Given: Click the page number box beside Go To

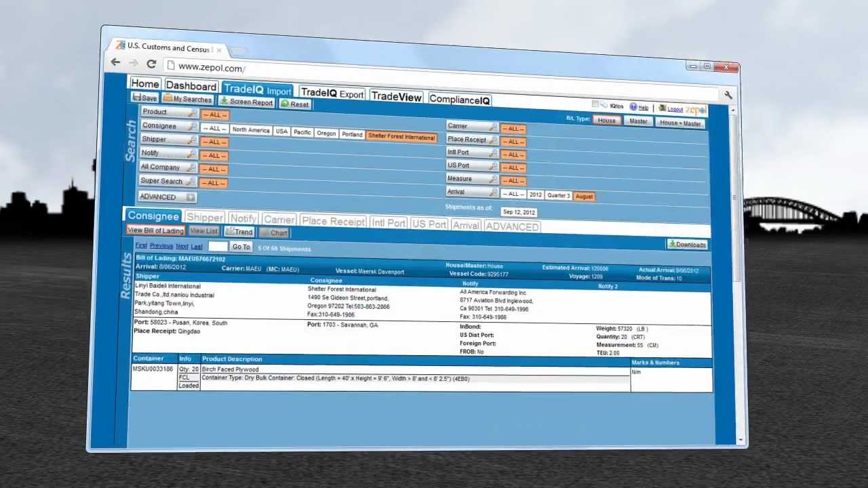Looking at the screenshot, I should tap(217, 246).
